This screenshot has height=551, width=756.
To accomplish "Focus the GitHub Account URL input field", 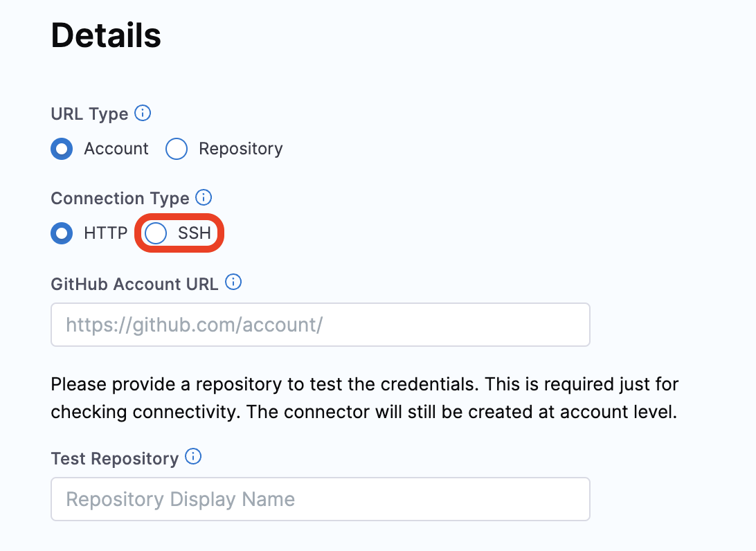I will click(x=321, y=325).
